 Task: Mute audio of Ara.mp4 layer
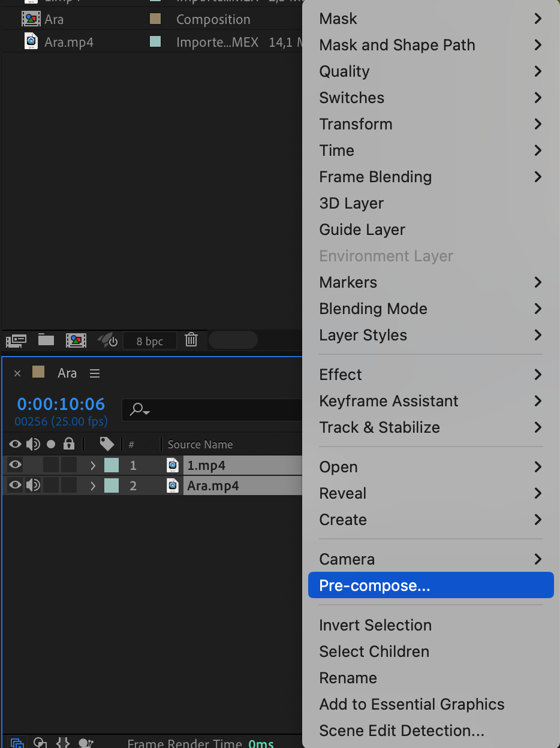(33, 485)
